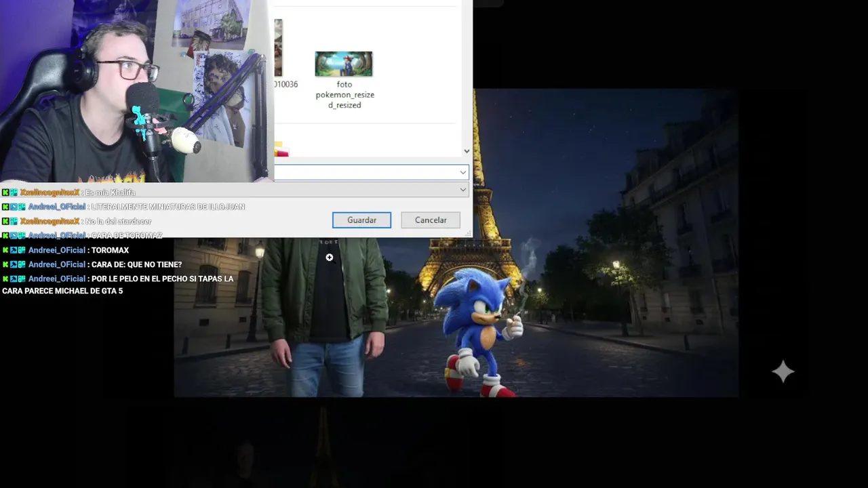This screenshot has height=488, width=868.
Task: Open the file name dropdown arrow
Action: [463, 172]
